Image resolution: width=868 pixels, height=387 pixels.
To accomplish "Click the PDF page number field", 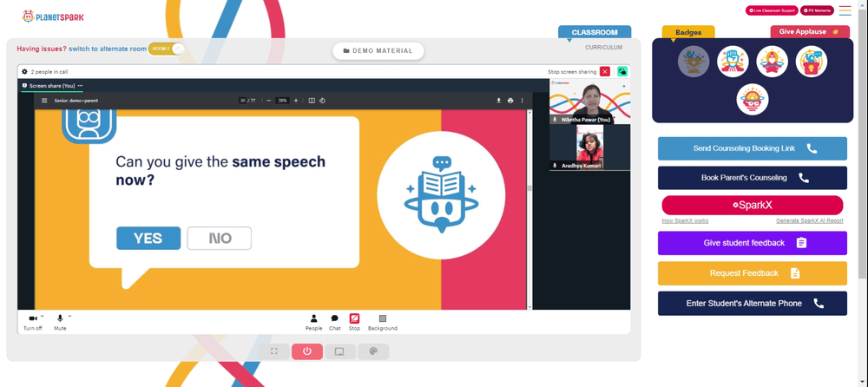I will pyautogui.click(x=242, y=101).
